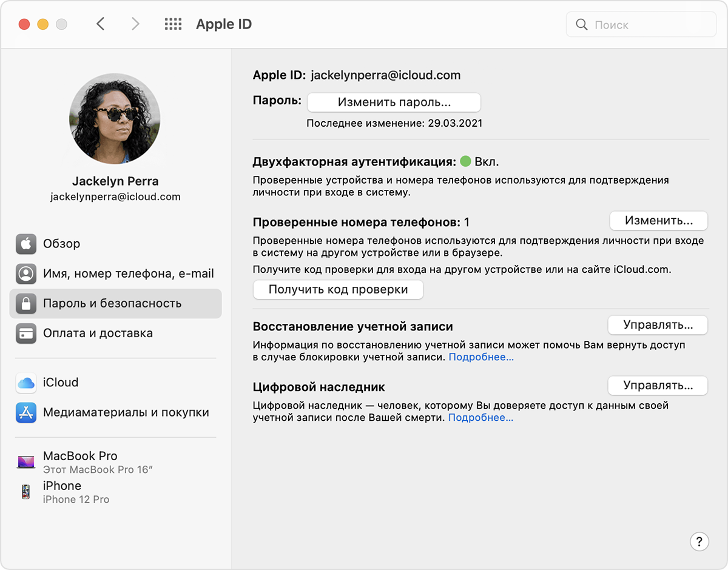Click the Apple logo icon beside Обзор
The height and width of the screenshot is (570, 728).
[x=26, y=244]
